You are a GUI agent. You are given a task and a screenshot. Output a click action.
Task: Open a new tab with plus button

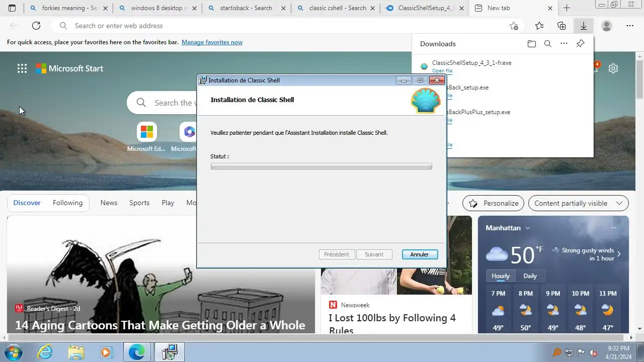pos(567,8)
